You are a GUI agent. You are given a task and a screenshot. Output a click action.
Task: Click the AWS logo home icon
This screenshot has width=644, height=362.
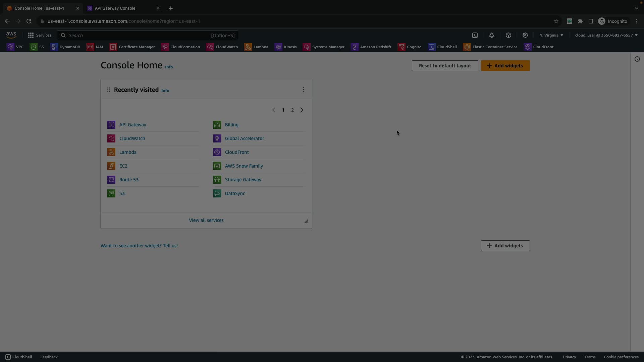(x=11, y=35)
